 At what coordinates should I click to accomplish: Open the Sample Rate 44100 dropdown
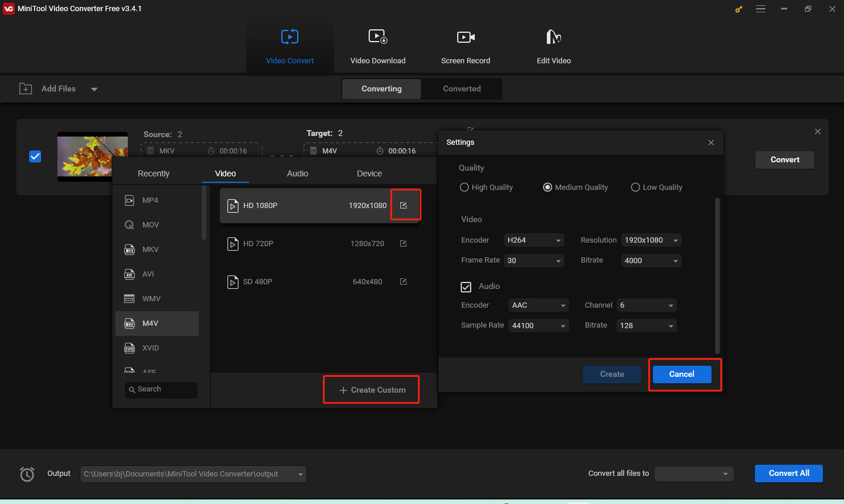point(539,326)
